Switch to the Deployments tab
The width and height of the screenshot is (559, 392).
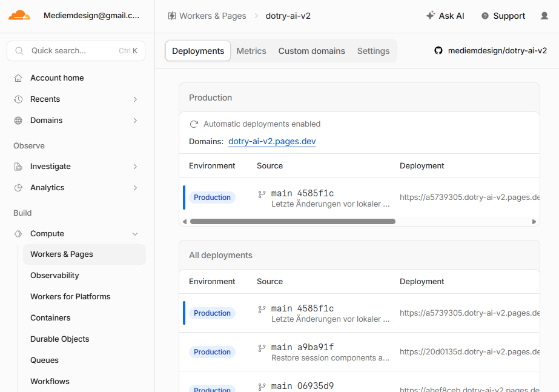click(x=198, y=51)
